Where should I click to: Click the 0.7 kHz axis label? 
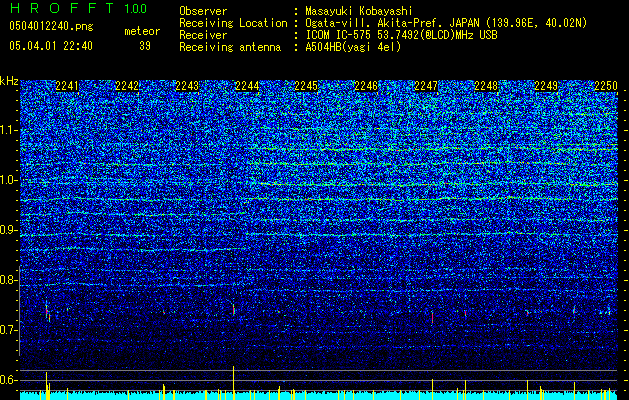[x=7, y=330]
